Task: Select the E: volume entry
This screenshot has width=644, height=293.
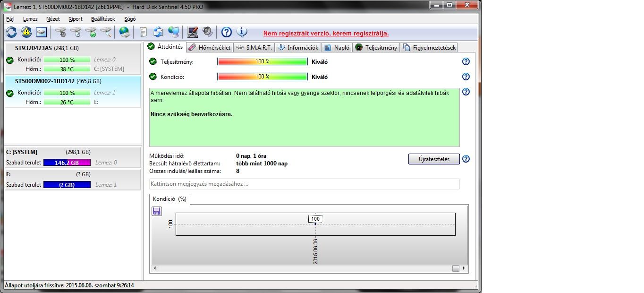Action: pyautogui.click(x=73, y=180)
